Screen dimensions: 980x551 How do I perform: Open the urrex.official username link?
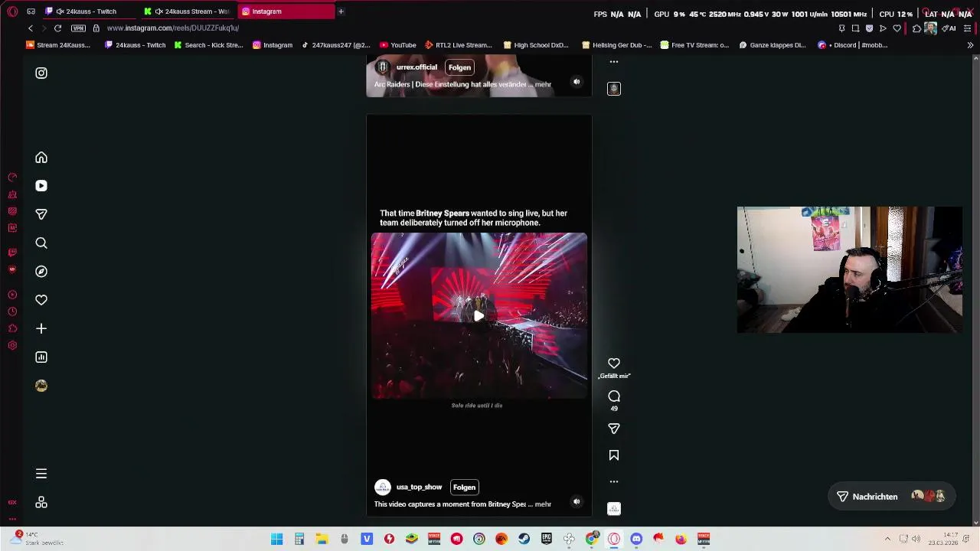416,67
